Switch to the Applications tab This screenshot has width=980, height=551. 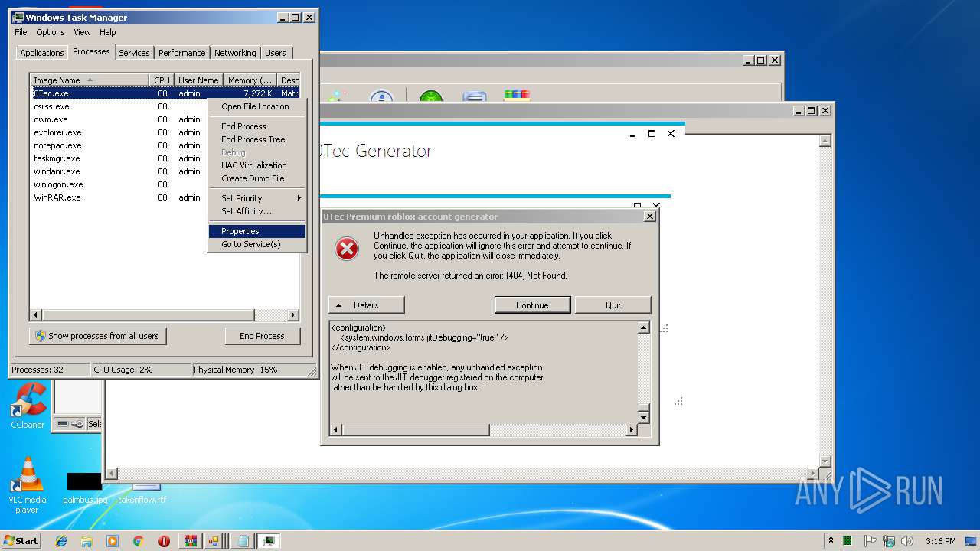(42, 53)
